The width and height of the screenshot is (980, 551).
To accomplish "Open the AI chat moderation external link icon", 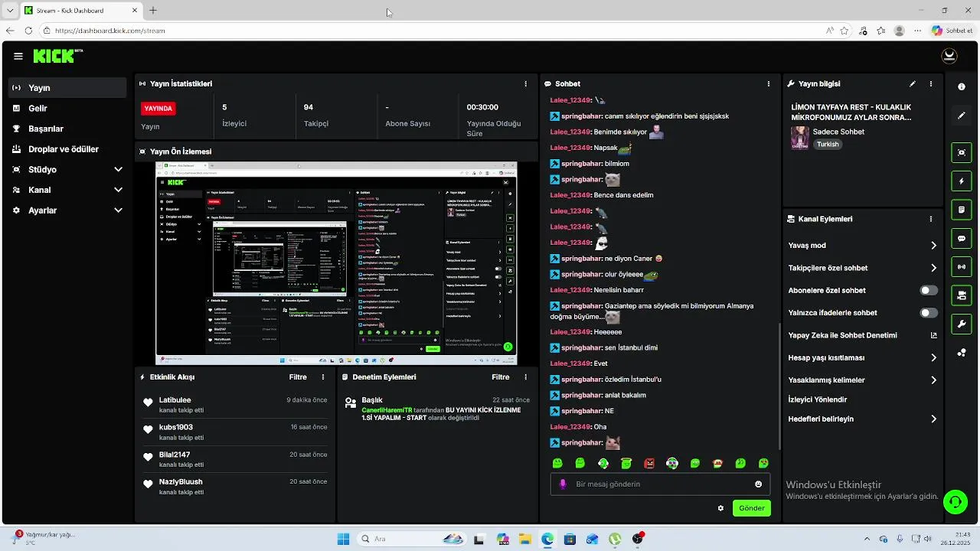I will (x=933, y=335).
